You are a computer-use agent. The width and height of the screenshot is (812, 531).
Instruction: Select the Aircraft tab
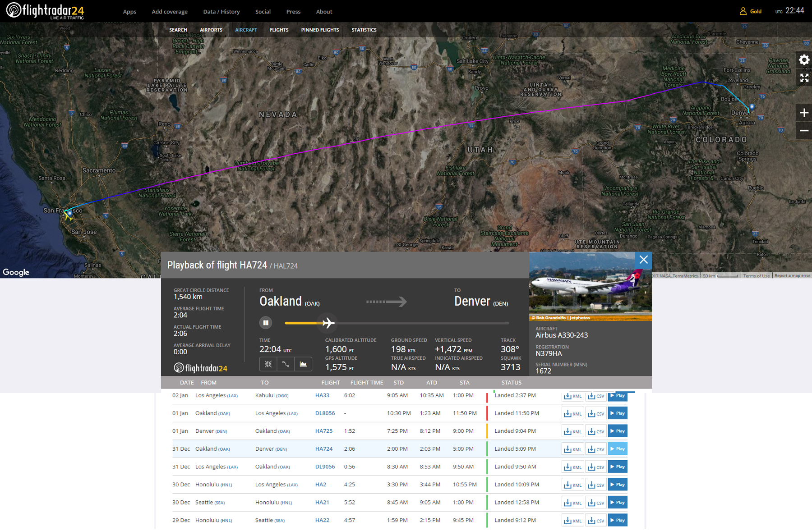pyautogui.click(x=246, y=30)
